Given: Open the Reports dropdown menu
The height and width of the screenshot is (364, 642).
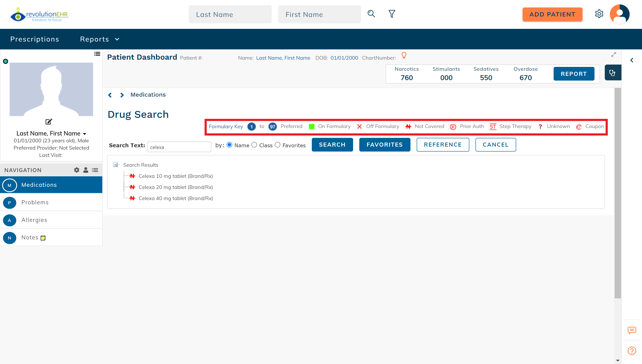Looking at the screenshot, I should [99, 39].
